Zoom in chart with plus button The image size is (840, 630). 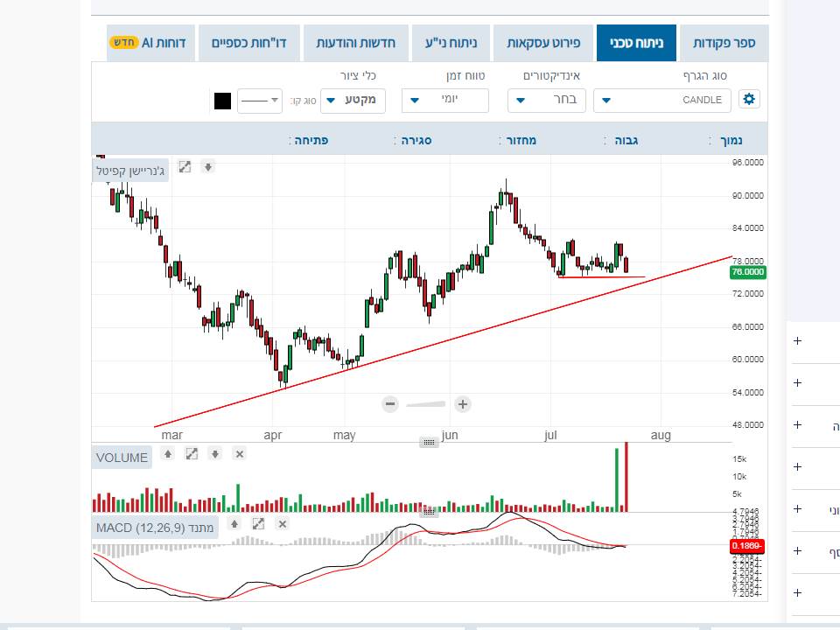coord(463,403)
